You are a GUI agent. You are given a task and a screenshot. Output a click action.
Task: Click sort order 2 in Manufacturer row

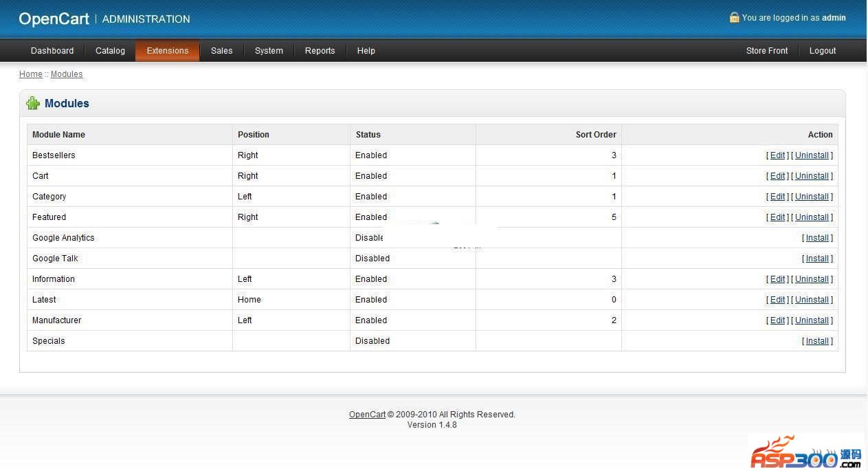(614, 320)
